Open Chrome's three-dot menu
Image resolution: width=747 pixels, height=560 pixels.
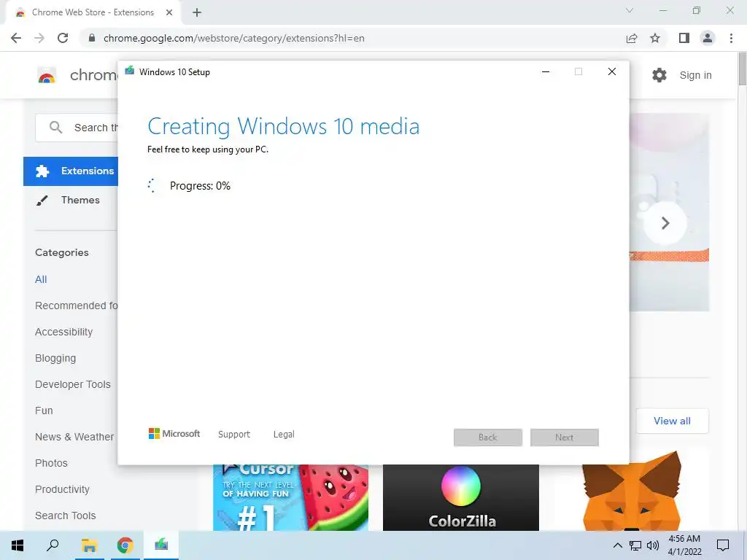pyautogui.click(x=731, y=38)
